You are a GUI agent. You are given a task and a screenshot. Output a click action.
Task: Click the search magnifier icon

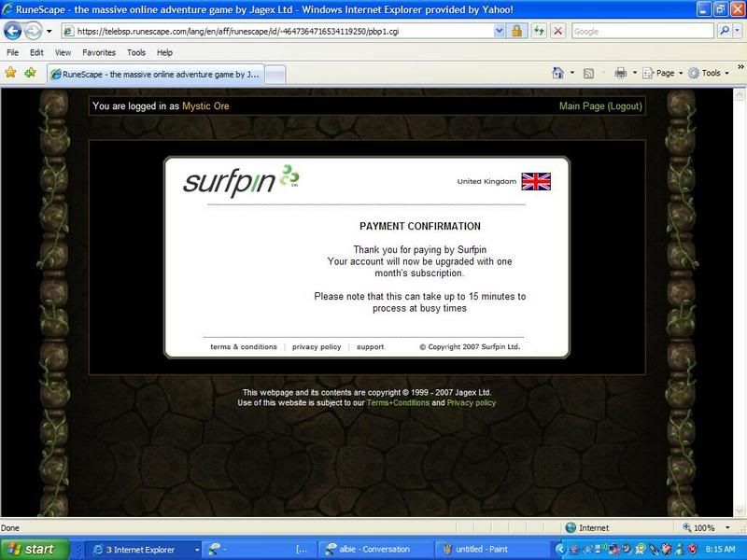click(x=725, y=31)
